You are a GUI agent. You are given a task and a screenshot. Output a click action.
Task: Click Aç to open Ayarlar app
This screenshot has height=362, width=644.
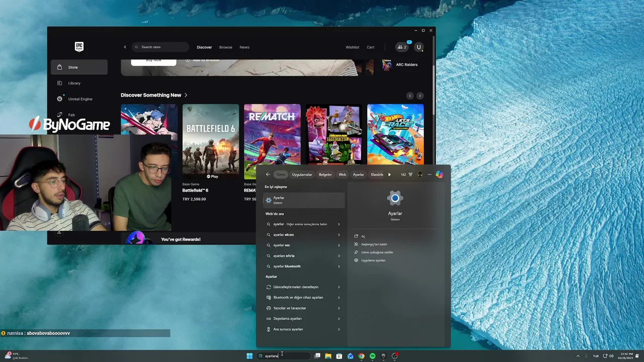click(x=363, y=236)
